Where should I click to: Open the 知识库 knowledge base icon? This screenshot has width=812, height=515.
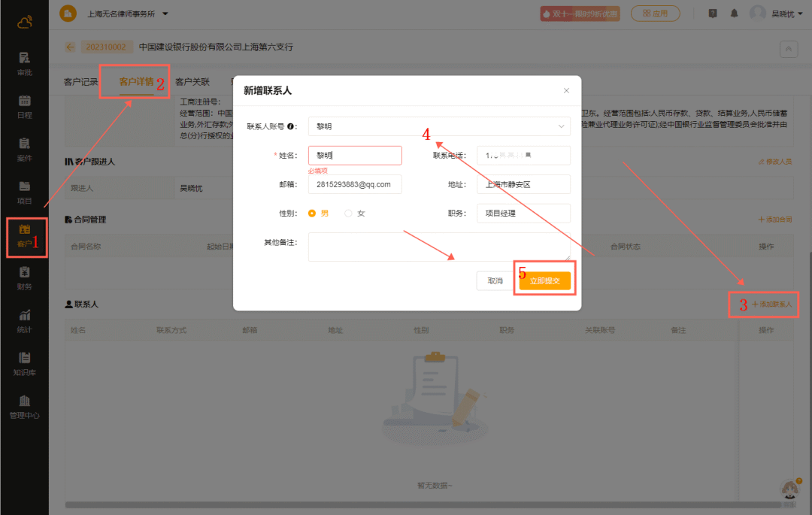tap(24, 363)
